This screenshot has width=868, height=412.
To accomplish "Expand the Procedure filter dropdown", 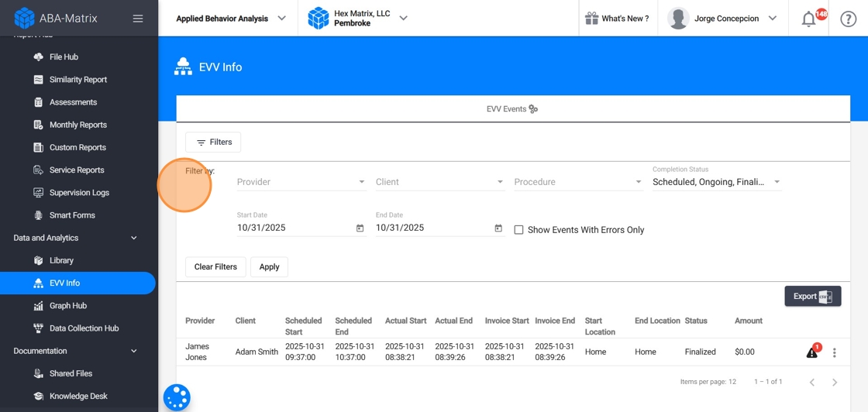I will [578, 182].
